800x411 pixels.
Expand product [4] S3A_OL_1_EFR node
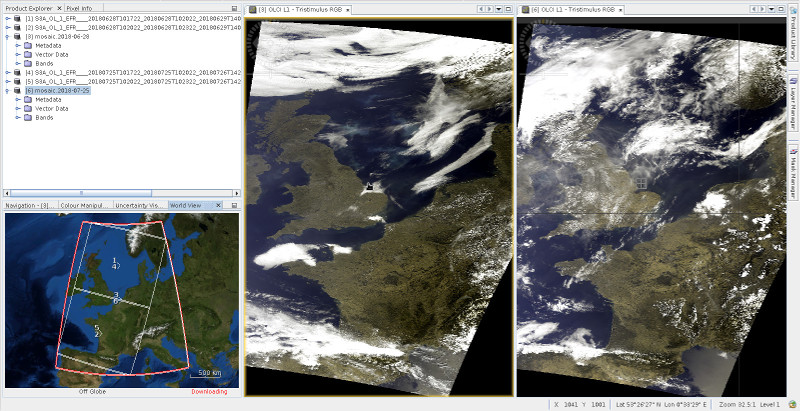(x=8, y=72)
